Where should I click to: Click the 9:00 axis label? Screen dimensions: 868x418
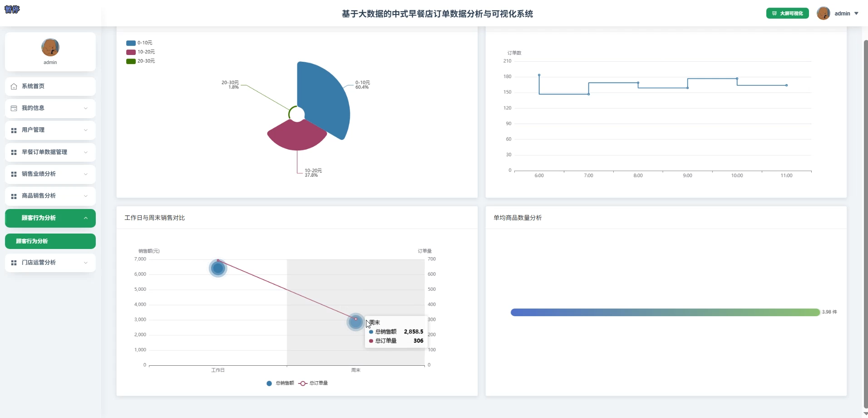point(687,175)
